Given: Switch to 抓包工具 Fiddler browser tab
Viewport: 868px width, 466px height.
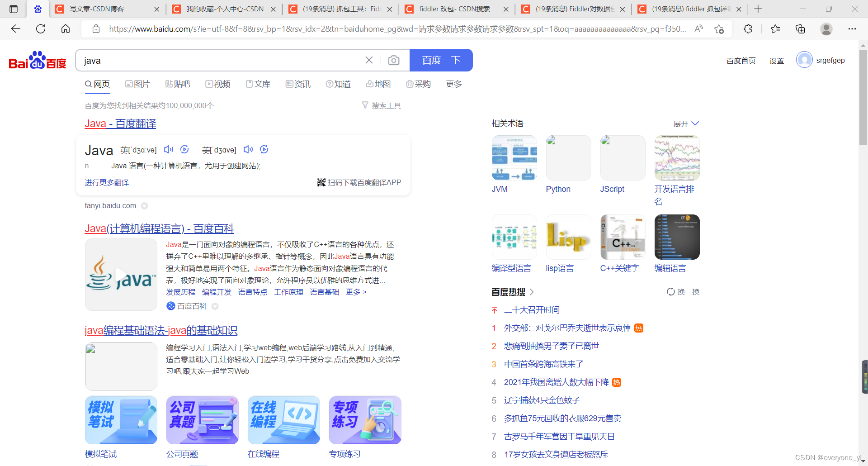Looking at the screenshot, I should tap(341, 9).
